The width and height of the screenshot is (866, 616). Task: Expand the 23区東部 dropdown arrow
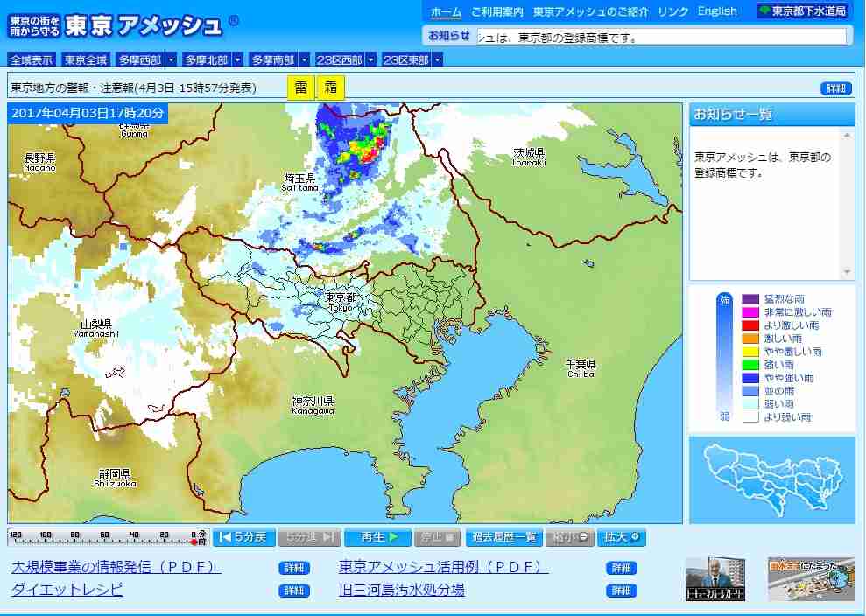pyautogui.click(x=437, y=59)
